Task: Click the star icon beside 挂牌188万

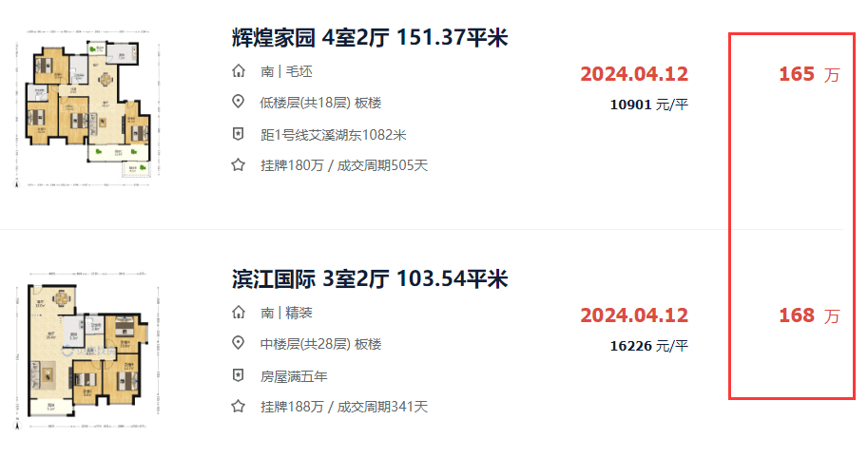Action: pyautogui.click(x=238, y=407)
